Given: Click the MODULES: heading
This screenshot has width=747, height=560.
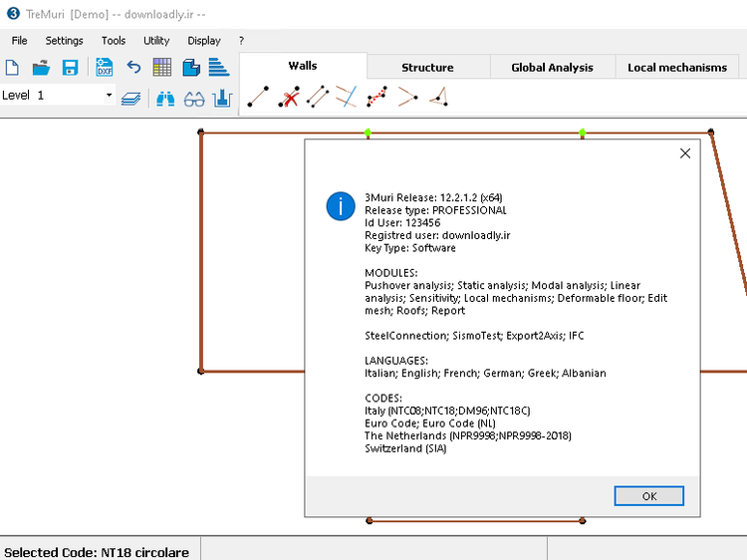Looking at the screenshot, I should tap(391, 273).
